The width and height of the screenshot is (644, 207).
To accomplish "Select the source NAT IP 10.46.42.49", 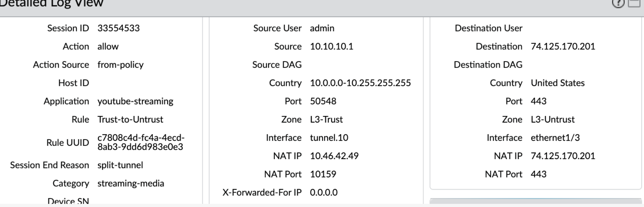I will (334, 156).
